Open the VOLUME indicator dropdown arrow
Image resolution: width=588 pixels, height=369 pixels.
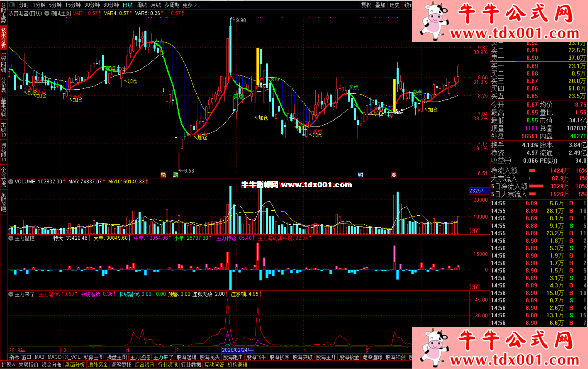point(11,182)
